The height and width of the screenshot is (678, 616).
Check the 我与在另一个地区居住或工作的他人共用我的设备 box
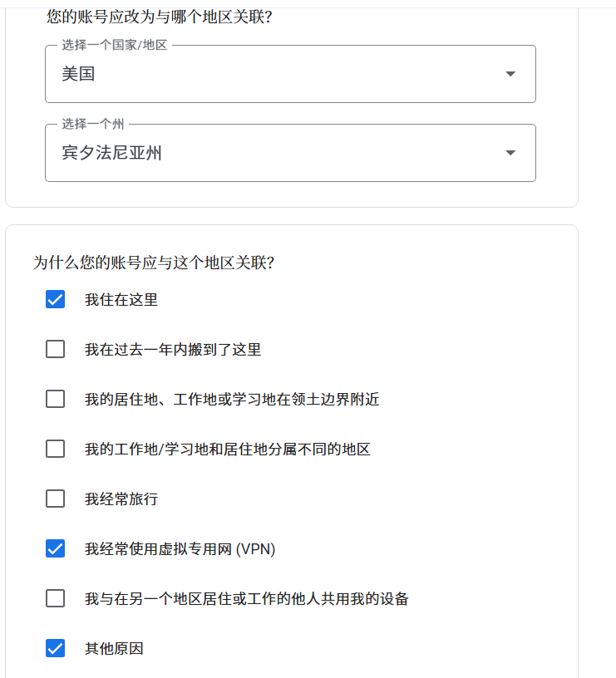(x=55, y=598)
